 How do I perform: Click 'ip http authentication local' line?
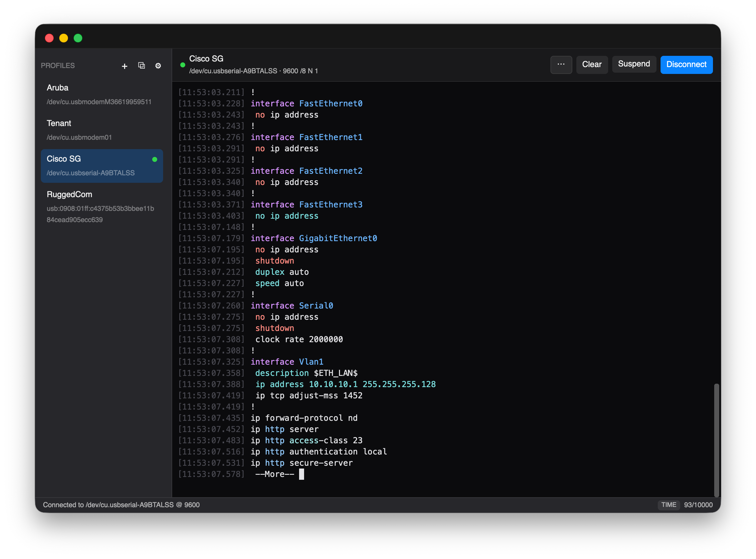click(x=319, y=451)
